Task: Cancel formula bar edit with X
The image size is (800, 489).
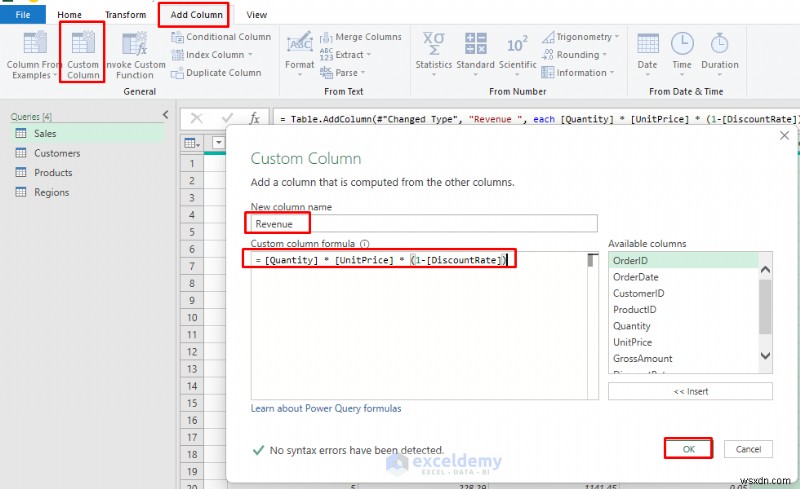Action: [x=196, y=118]
